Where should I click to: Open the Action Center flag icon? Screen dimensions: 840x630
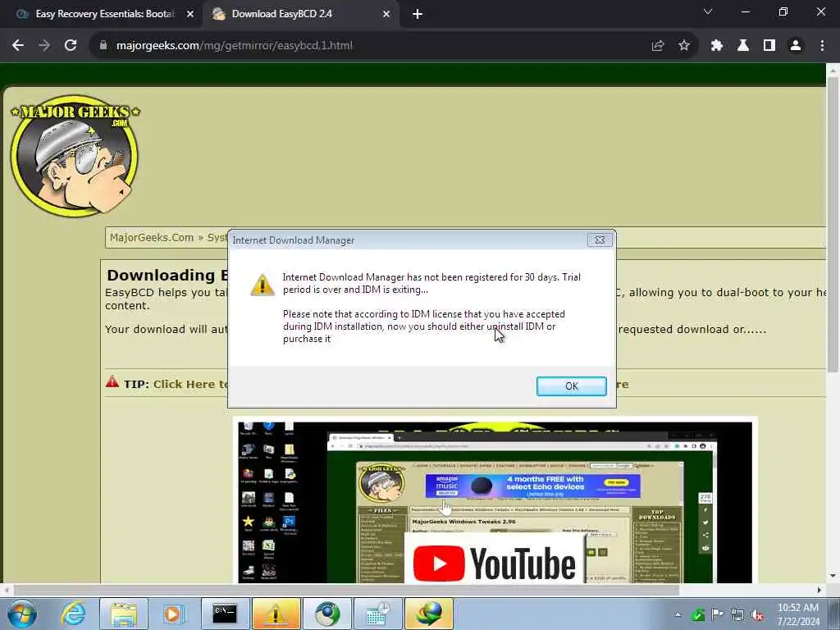[717, 614]
